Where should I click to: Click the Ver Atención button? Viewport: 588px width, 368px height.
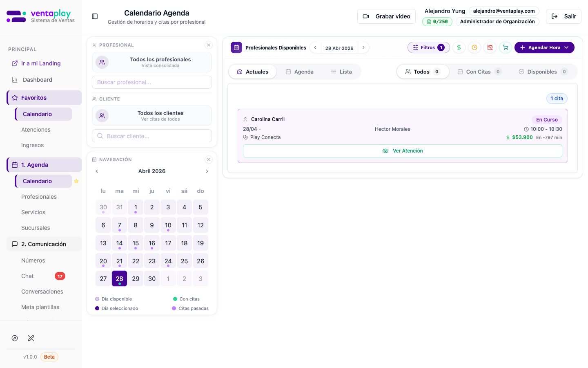[402, 151]
